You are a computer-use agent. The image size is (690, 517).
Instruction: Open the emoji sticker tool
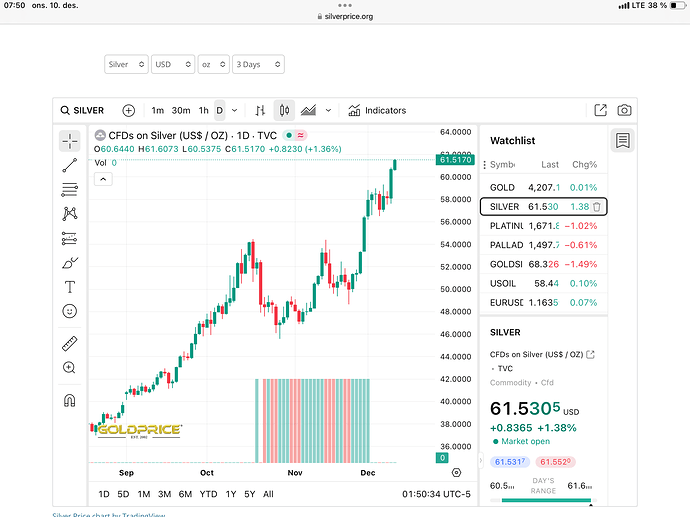[69, 311]
